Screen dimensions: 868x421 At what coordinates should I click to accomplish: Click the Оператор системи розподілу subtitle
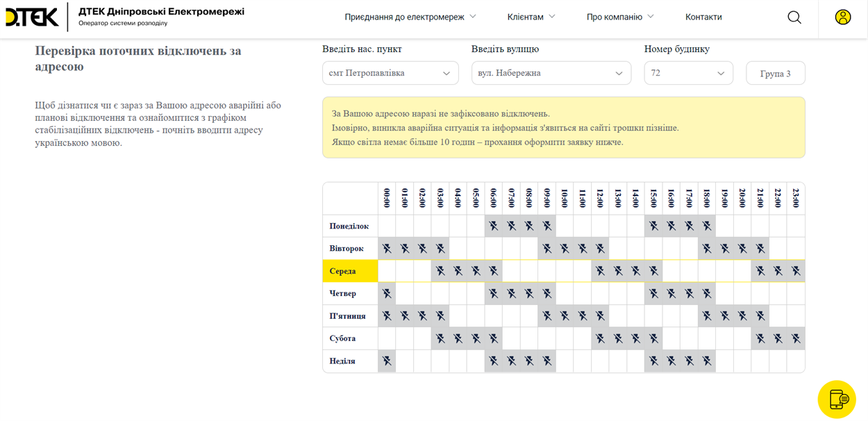(x=123, y=23)
